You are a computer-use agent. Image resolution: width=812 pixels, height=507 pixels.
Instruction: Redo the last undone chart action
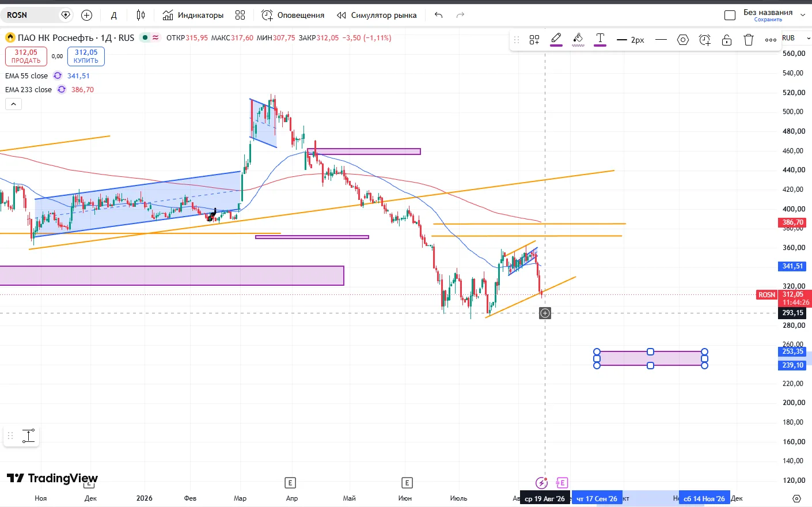[x=460, y=15]
